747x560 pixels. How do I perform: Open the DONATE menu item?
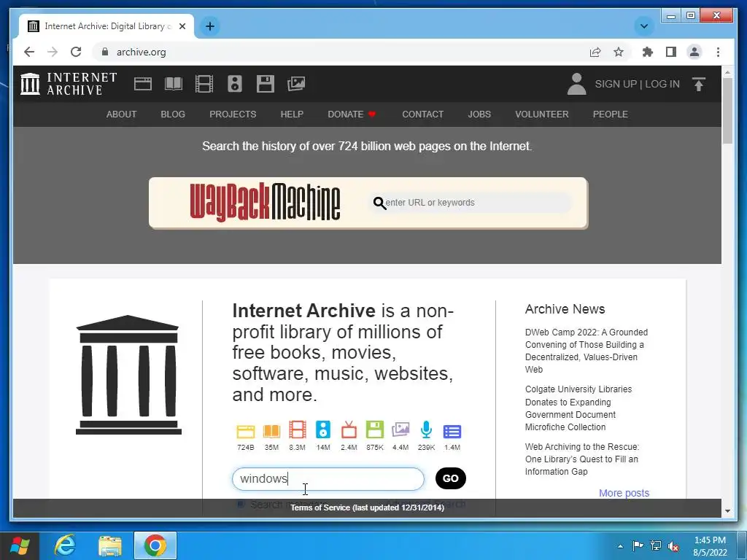coord(352,114)
